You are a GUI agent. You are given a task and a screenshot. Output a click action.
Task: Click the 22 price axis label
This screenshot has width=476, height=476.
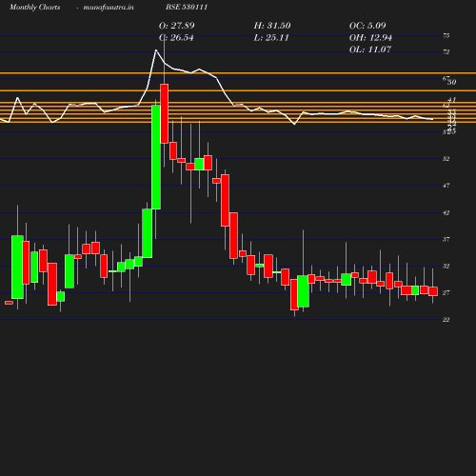click(x=446, y=320)
